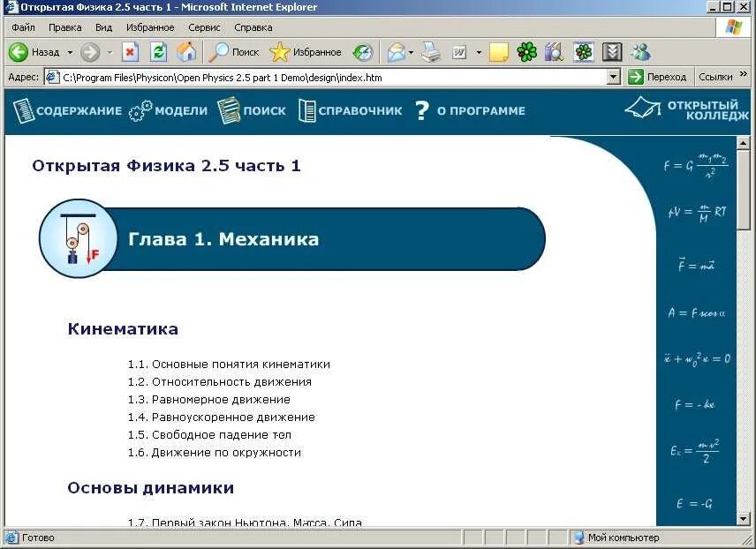The height and width of the screenshot is (549, 756).
Task: Print the page using the printer icon
Action: point(432,51)
